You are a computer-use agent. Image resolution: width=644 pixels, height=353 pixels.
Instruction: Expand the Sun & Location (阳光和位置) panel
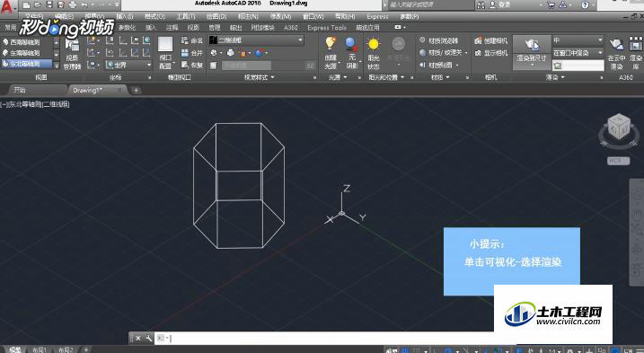click(x=386, y=77)
